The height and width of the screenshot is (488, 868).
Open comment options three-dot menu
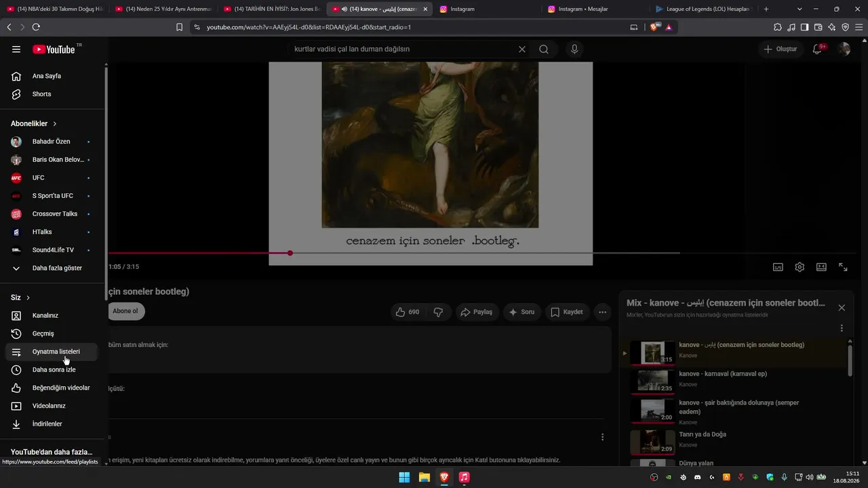coord(602,437)
